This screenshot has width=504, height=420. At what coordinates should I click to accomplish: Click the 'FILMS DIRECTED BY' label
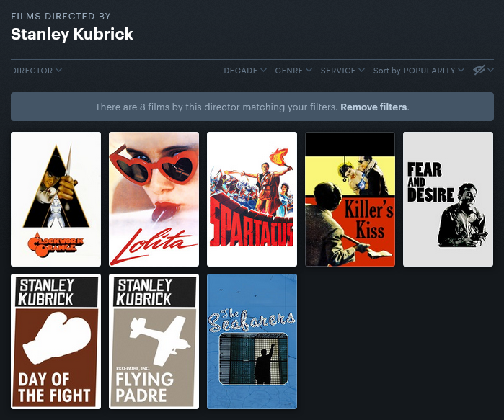tap(61, 17)
